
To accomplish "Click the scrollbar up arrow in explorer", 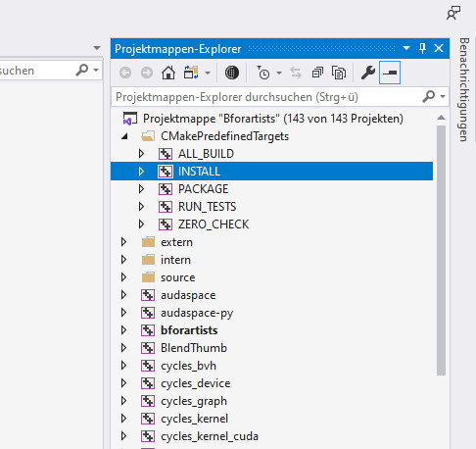I will pyautogui.click(x=441, y=118).
